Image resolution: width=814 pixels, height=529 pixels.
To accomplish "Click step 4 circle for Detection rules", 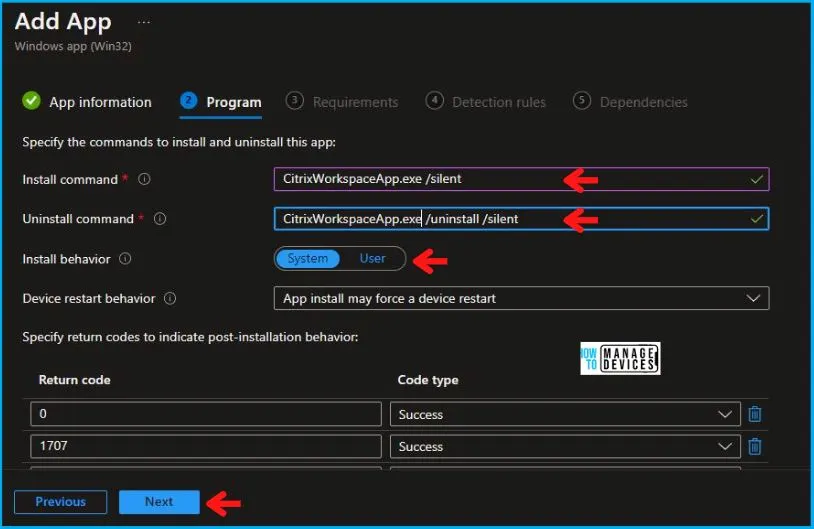I will click(434, 100).
